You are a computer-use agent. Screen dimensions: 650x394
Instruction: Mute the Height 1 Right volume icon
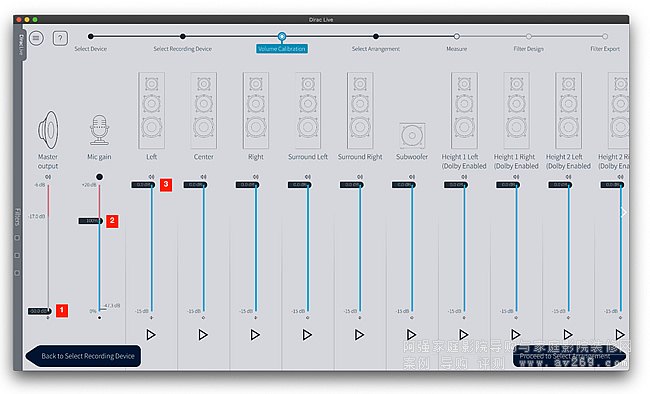click(517, 177)
